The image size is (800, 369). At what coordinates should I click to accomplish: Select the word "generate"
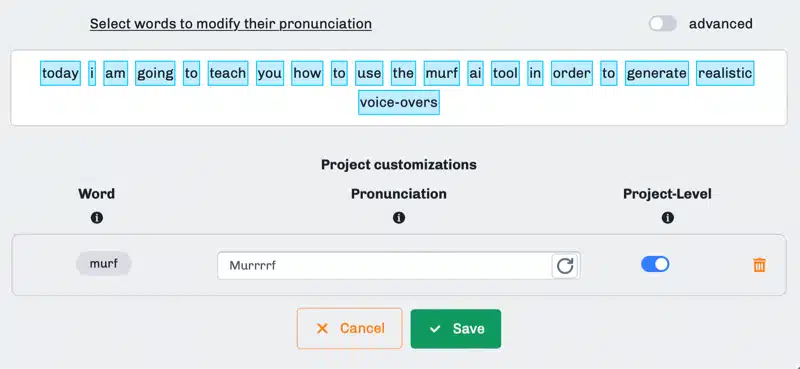click(657, 73)
